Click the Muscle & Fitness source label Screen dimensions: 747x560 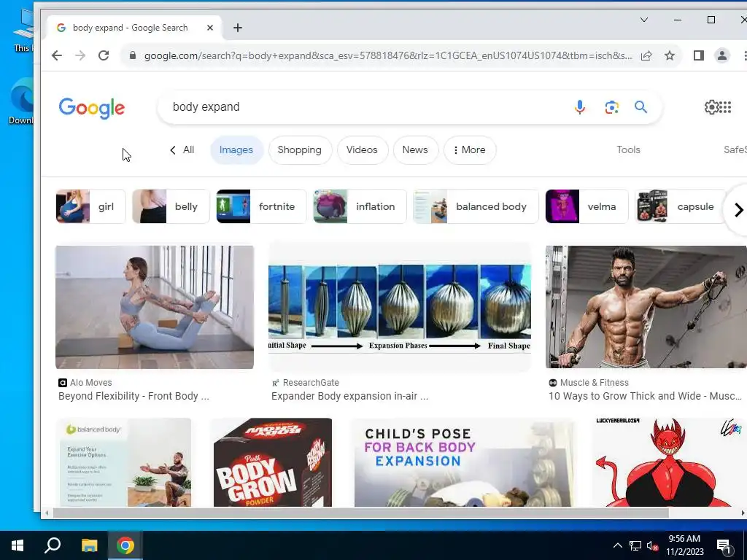(x=589, y=382)
